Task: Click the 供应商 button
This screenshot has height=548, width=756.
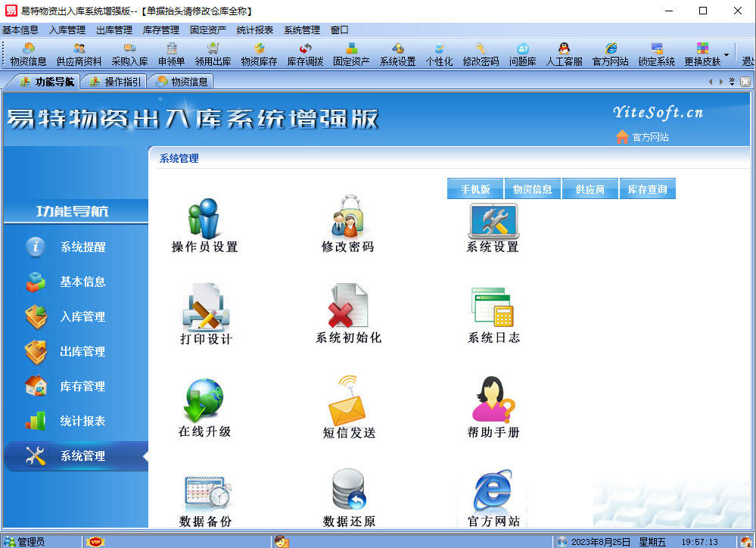Action: [590, 188]
